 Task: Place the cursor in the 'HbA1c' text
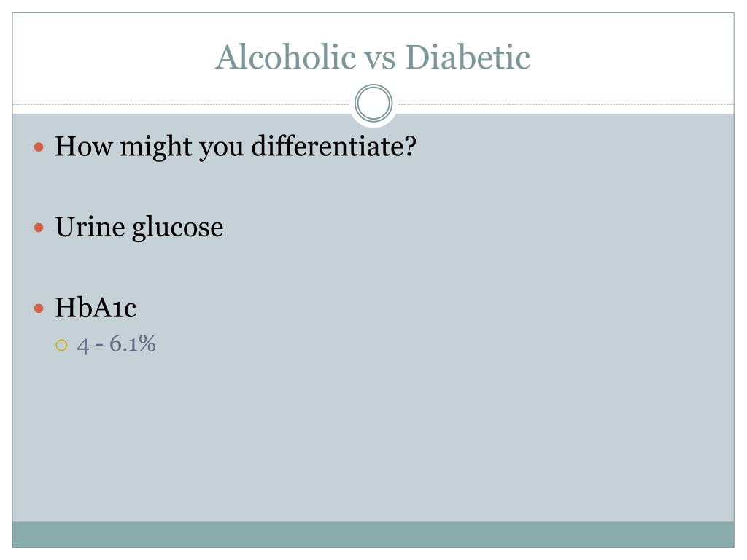pos(96,308)
